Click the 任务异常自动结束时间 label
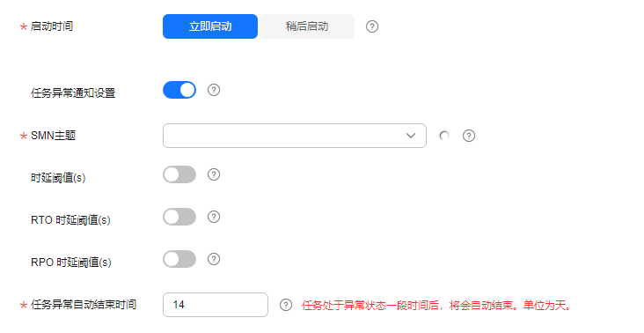The image size is (644, 333). [84, 305]
